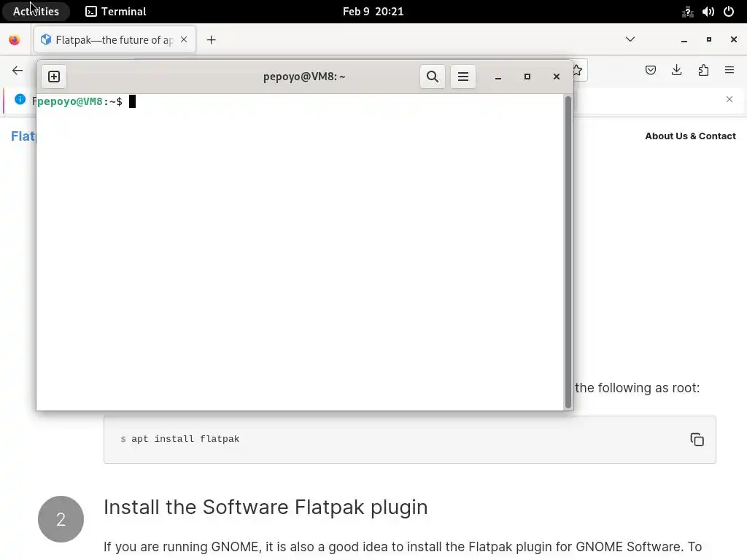The width and height of the screenshot is (747, 560).
Task: Close the pepoyo@VM8 terminal window
Action: [556, 77]
